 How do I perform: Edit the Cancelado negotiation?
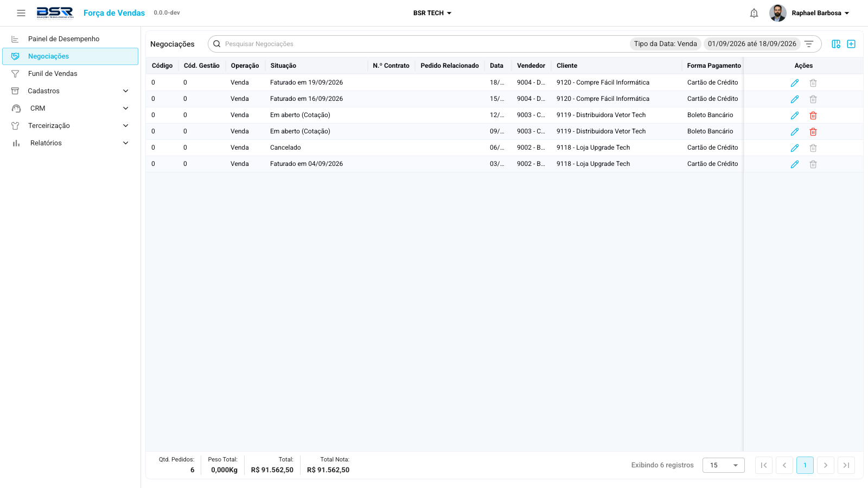click(x=795, y=148)
